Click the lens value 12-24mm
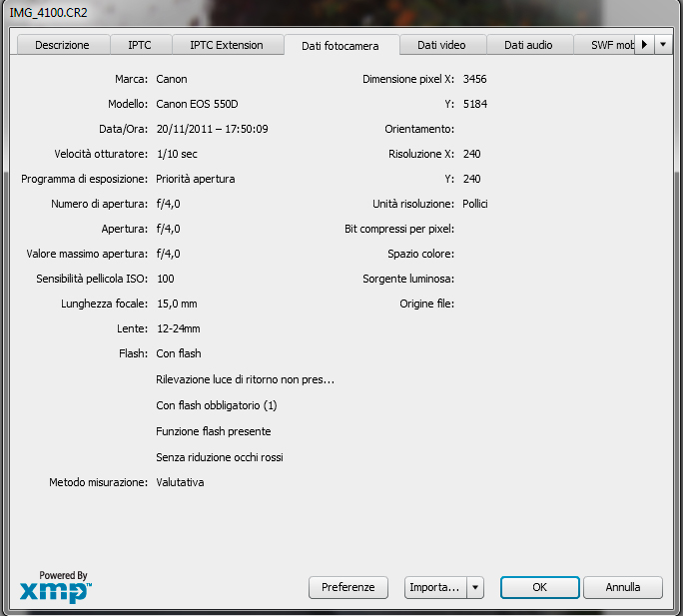 [179, 328]
